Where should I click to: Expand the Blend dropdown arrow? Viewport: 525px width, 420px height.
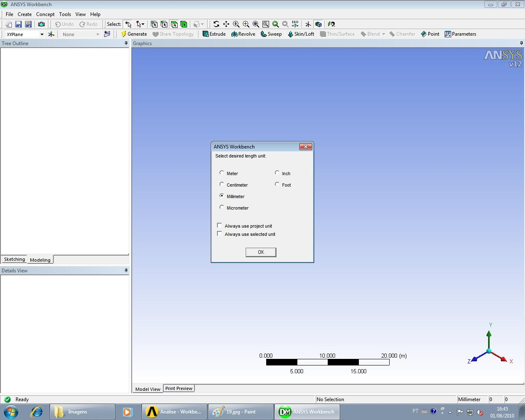coord(383,34)
